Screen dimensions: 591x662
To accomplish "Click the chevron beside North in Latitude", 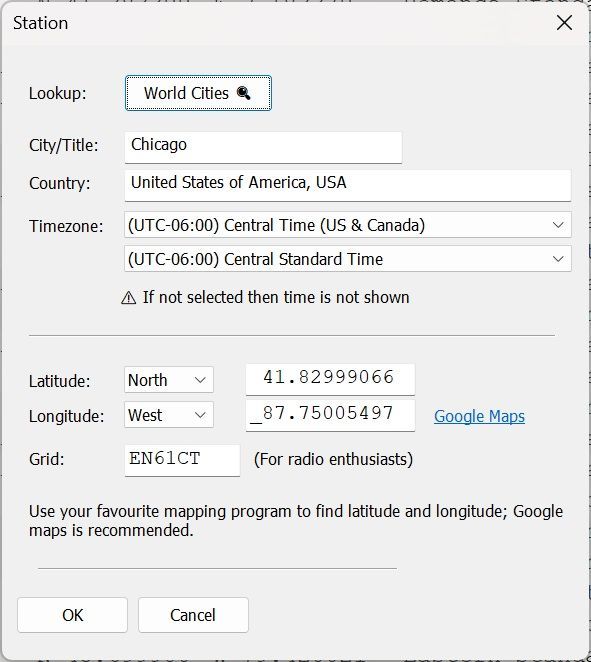I will 200,380.
